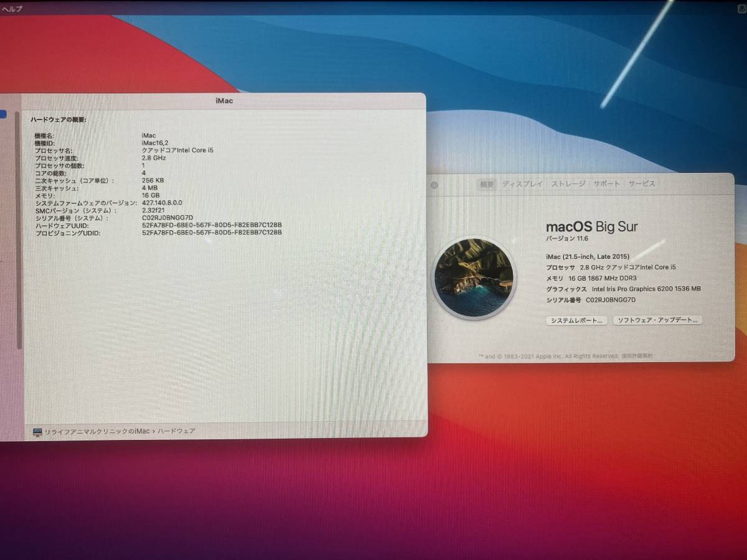Click バージョン 11.6 text
The width and height of the screenshot is (747, 560).
click(x=567, y=239)
